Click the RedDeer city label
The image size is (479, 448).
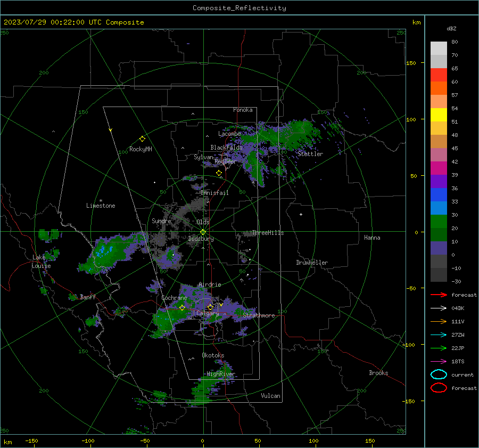[x=226, y=161]
